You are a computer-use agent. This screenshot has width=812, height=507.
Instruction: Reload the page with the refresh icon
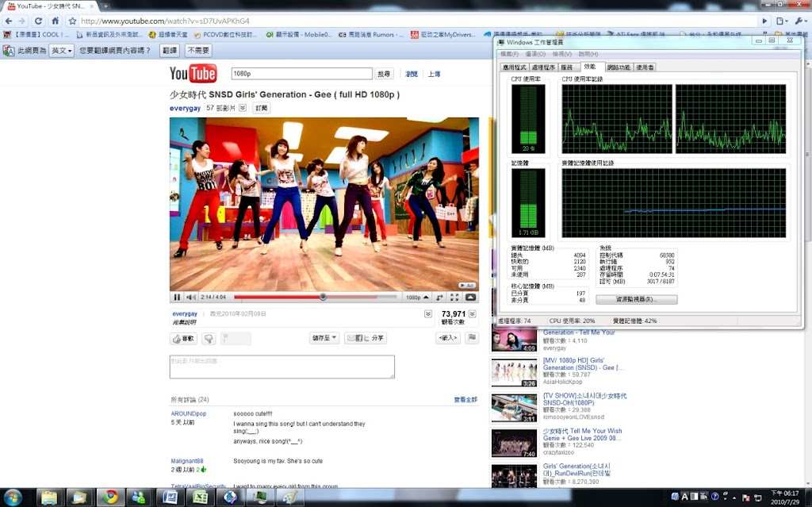point(38,21)
